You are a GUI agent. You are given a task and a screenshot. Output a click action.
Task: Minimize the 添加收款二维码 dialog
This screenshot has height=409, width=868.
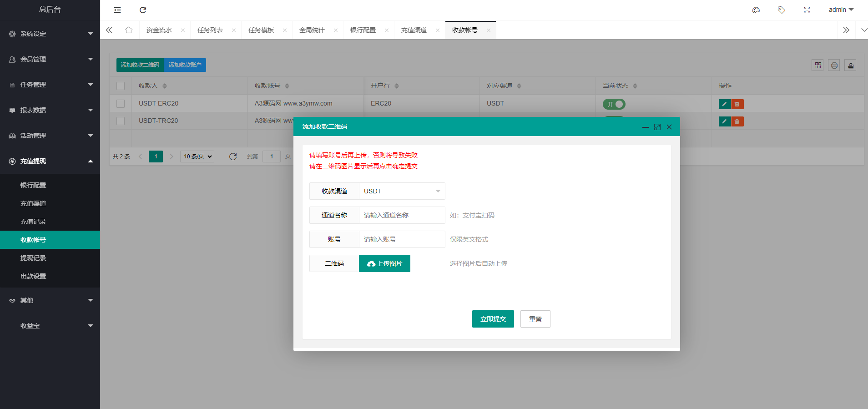point(645,127)
